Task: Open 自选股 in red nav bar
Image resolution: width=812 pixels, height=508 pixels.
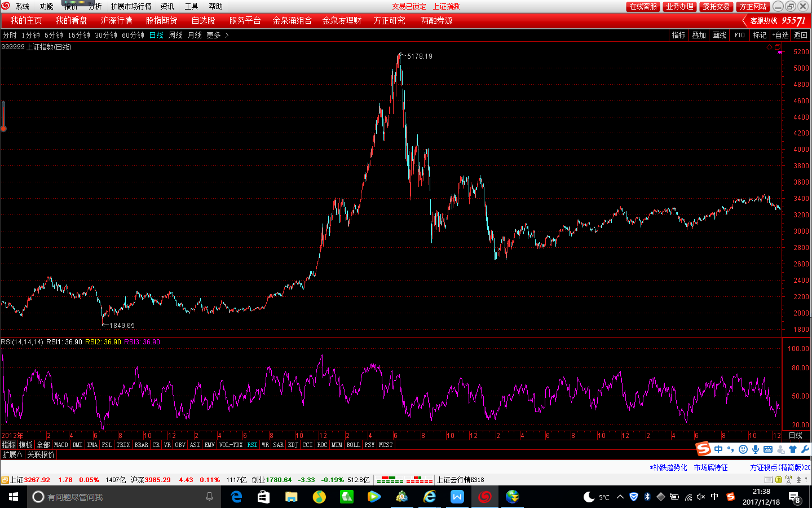Action: (203, 20)
